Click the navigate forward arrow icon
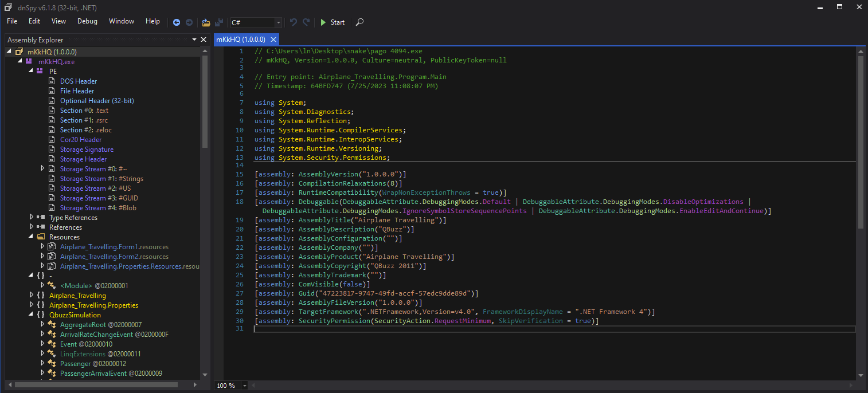This screenshot has width=868, height=393. (x=189, y=22)
